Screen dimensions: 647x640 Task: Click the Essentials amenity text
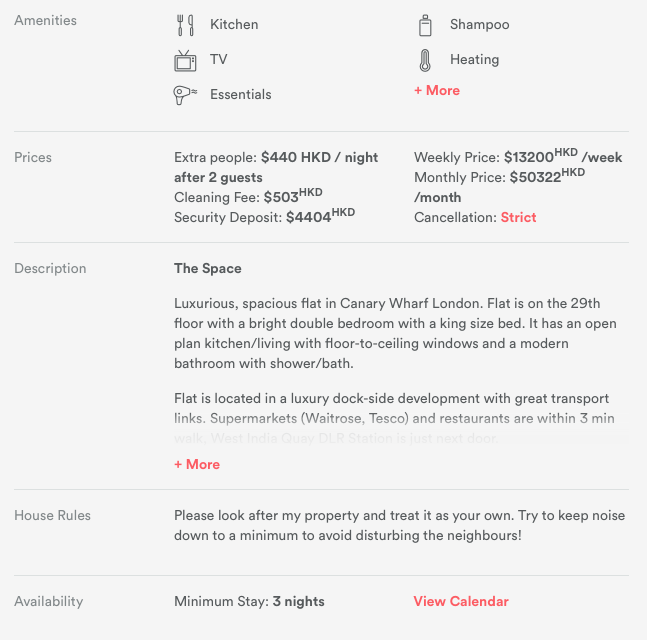pos(240,94)
